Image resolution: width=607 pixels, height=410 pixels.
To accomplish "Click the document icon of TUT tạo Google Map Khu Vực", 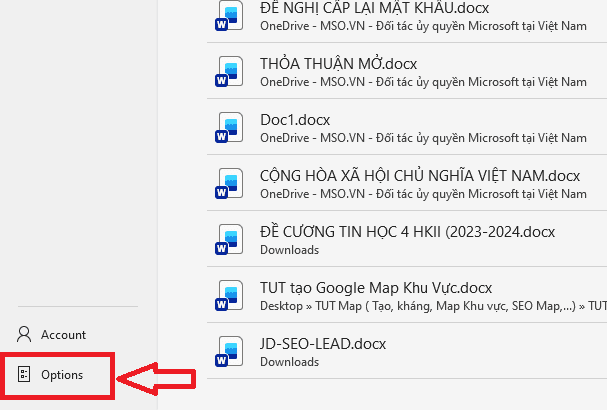I will pyautogui.click(x=229, y=295).
